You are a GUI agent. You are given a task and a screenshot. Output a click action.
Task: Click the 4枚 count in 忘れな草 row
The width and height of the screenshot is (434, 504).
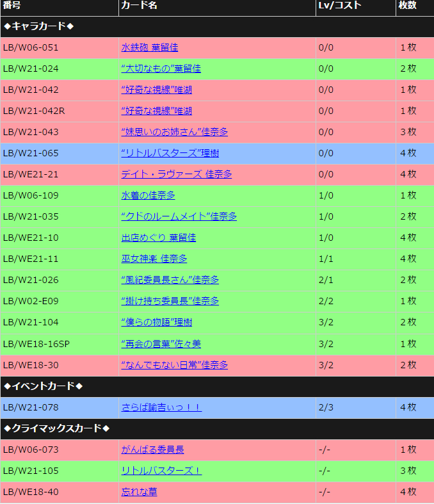[408, 492]
